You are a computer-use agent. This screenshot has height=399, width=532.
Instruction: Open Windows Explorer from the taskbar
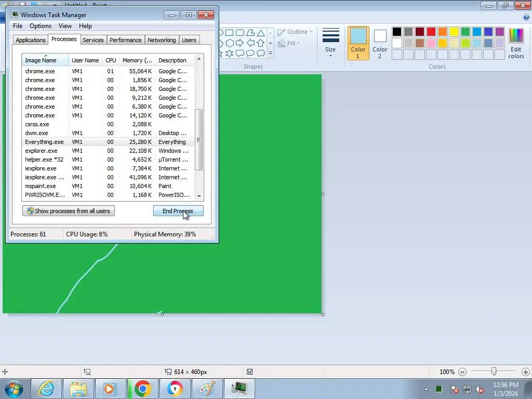point(78,389)
